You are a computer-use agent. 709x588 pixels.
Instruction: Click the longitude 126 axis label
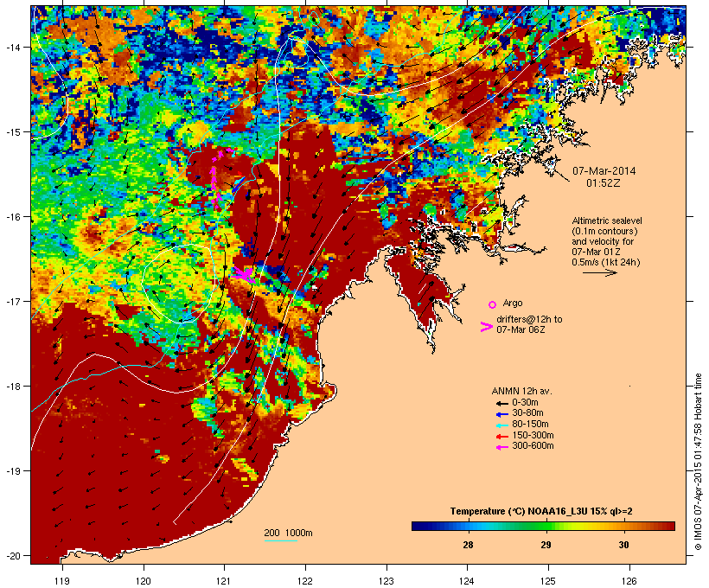coord(629,581)
